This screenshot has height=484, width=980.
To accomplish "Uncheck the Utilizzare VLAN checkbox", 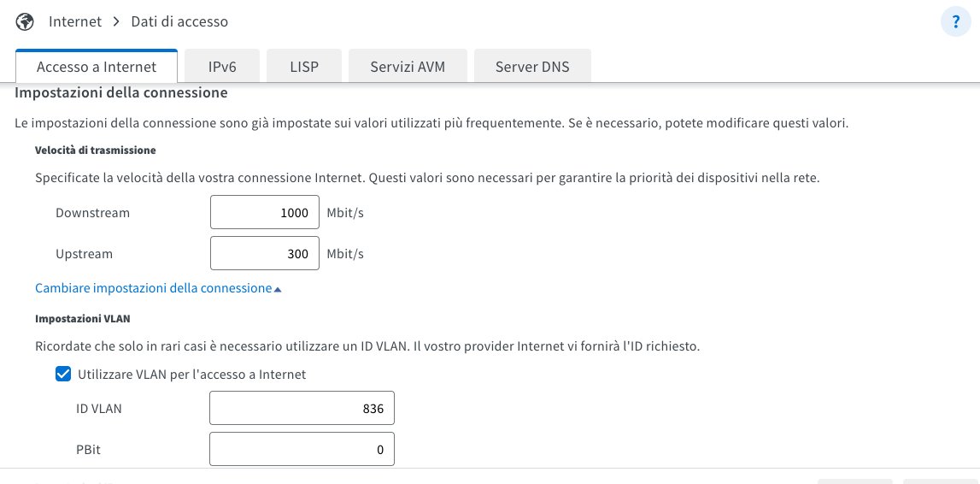I will click(63, 374).
